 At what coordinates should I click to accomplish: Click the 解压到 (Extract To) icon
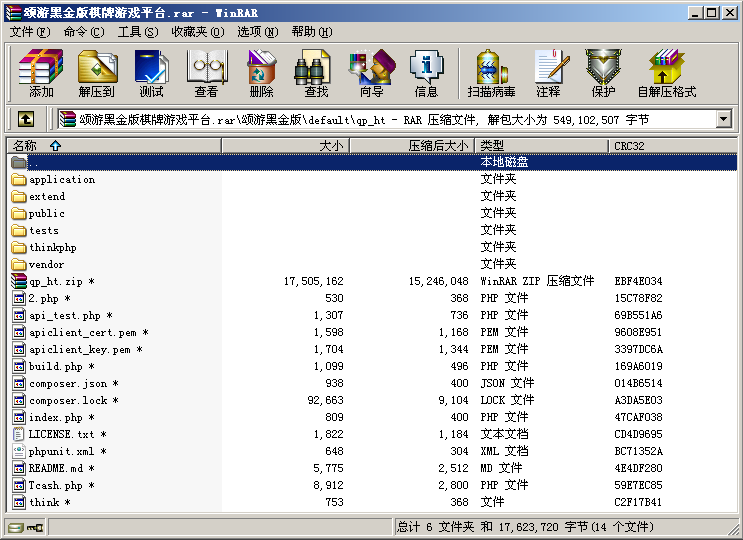96,74
